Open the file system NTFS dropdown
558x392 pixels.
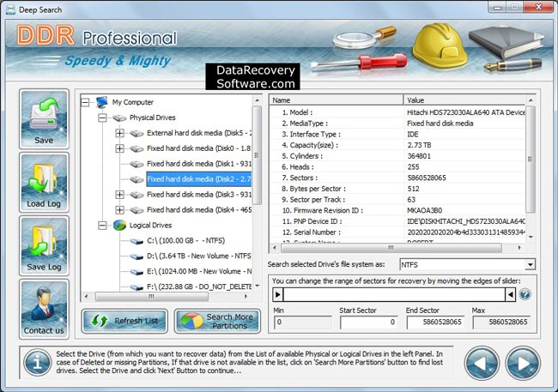pos(530,265)
